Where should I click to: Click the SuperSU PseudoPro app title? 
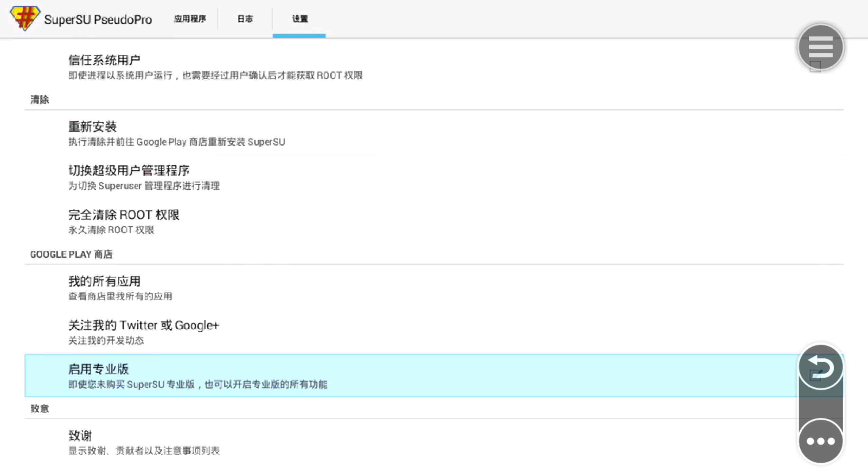point(98,20)
